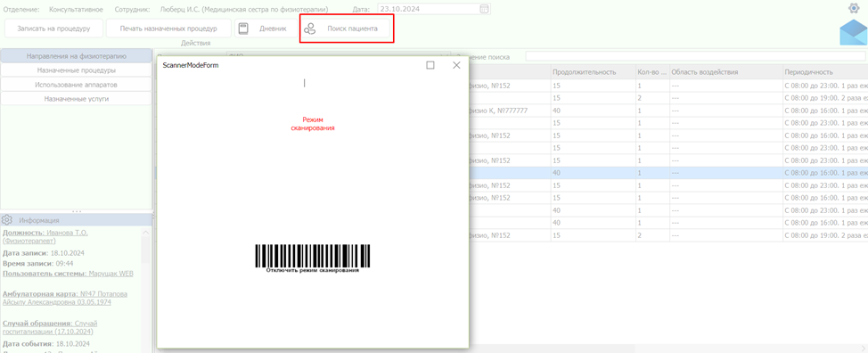Click the Информация panel gear icon

pyautogui.click(x=6, y=219)
